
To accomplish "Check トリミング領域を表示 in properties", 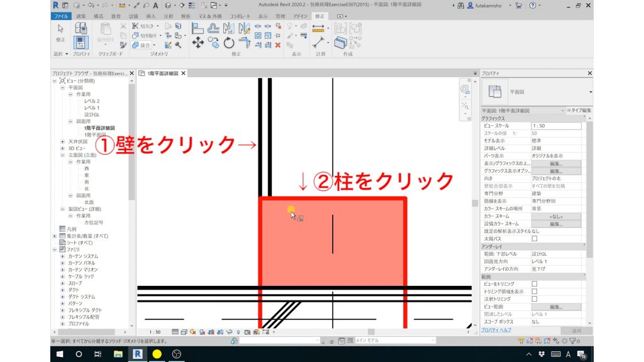I will click(x=535, y=292).
